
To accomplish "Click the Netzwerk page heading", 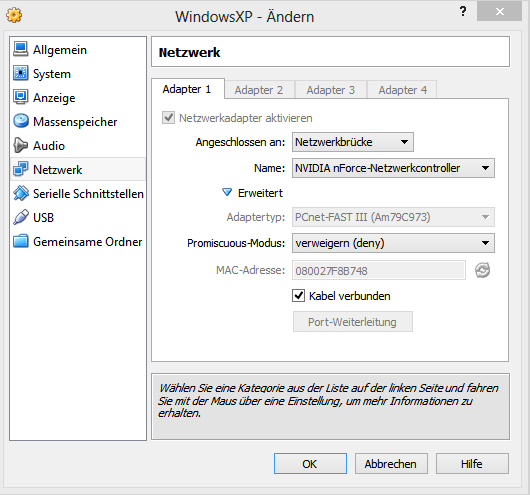I will 189,52.
